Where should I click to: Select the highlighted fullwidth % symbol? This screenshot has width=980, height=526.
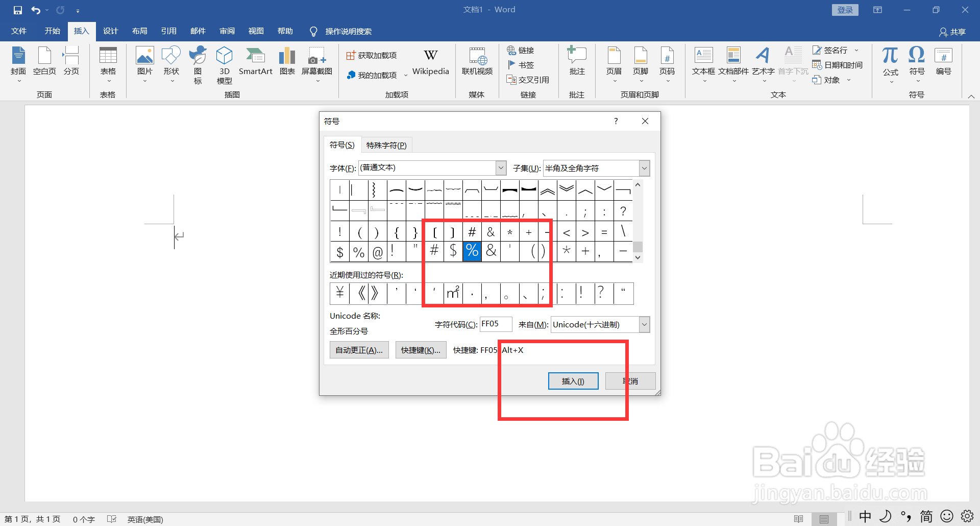pos(472,251)
